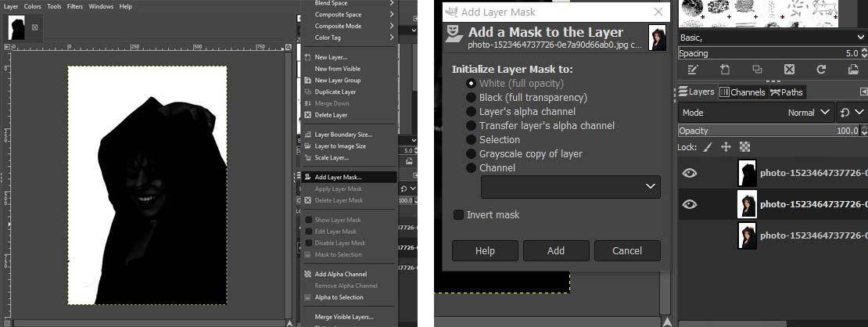The width and height of the screenshot is (868, 327).
Task: Click the Help button in dialog
Action: [x=485, y=250]
